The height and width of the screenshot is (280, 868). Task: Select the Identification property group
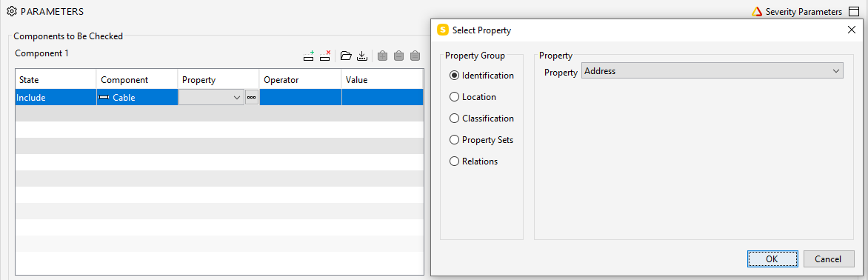[481, 76]
